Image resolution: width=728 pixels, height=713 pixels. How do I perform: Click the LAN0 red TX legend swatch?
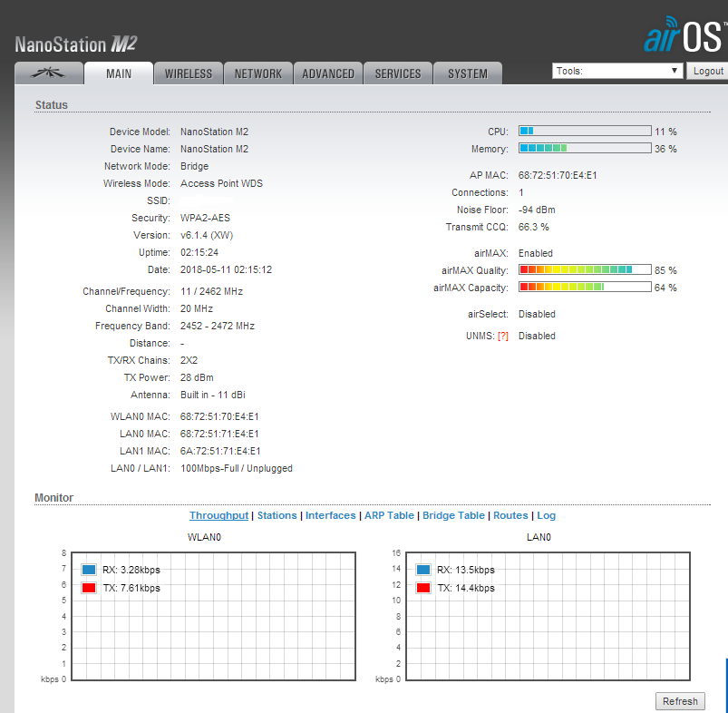coord(423,588)
